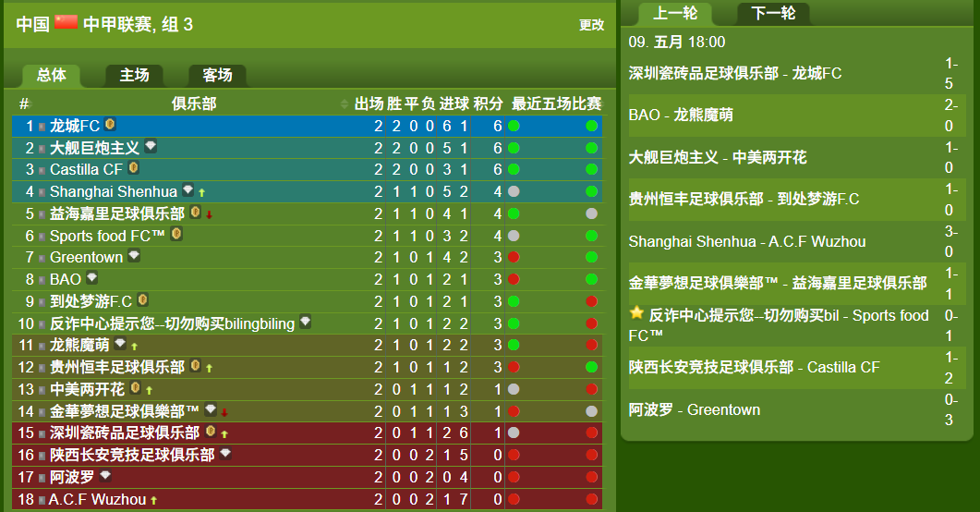Click white badge icon beside Greentown
980x512 pixels.
tap(134, 255)
